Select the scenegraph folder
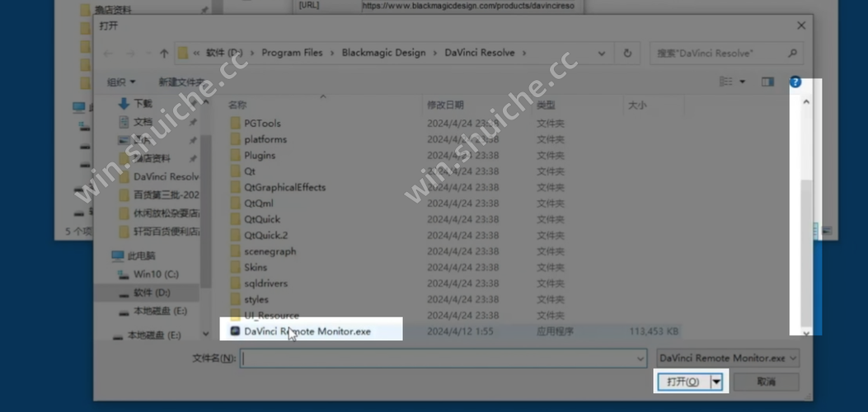Screen dimensions: 868x412 coord(270,251)
